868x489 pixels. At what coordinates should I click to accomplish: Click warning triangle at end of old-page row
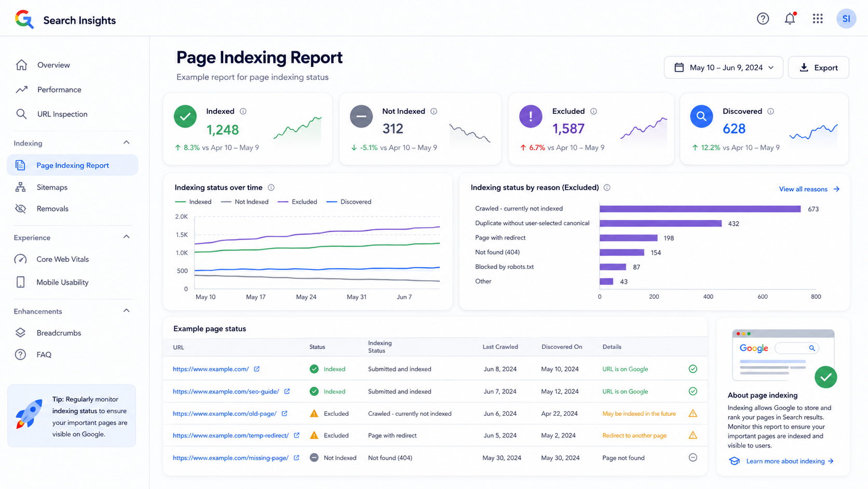point(693,414)
